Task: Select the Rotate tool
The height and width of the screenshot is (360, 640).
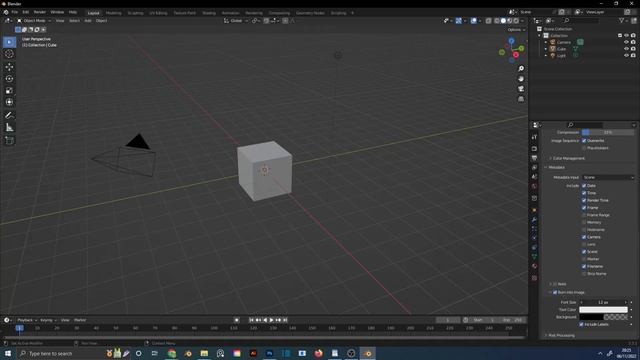Action: pos(9,78)
